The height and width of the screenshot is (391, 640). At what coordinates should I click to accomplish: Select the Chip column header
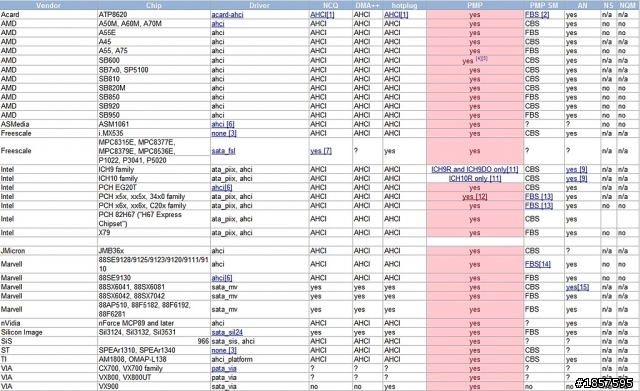pyautogui.click(x=154, y=5)
